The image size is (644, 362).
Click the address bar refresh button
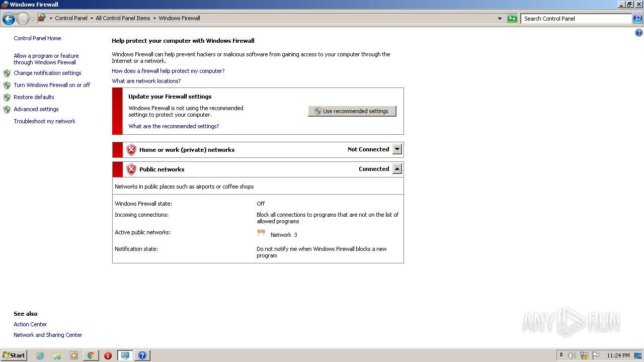[512, 19]
